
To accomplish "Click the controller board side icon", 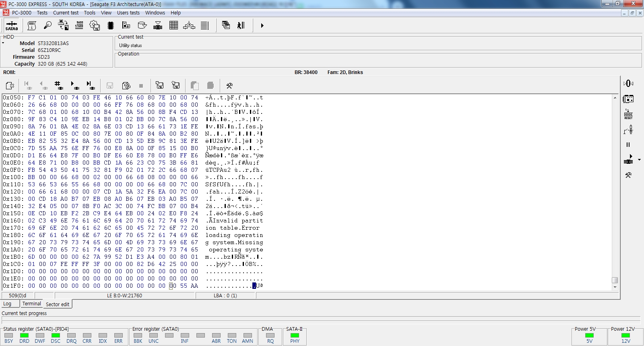I will 628,99.
